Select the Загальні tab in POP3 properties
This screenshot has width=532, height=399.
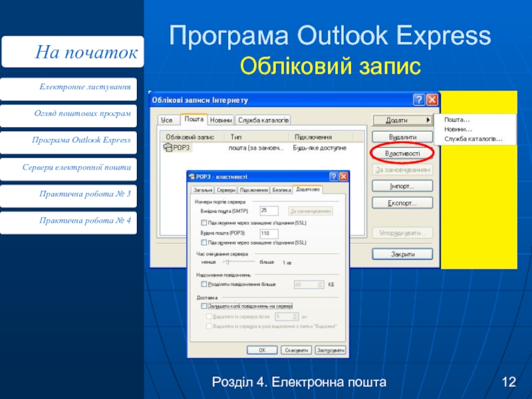(203, 190)
